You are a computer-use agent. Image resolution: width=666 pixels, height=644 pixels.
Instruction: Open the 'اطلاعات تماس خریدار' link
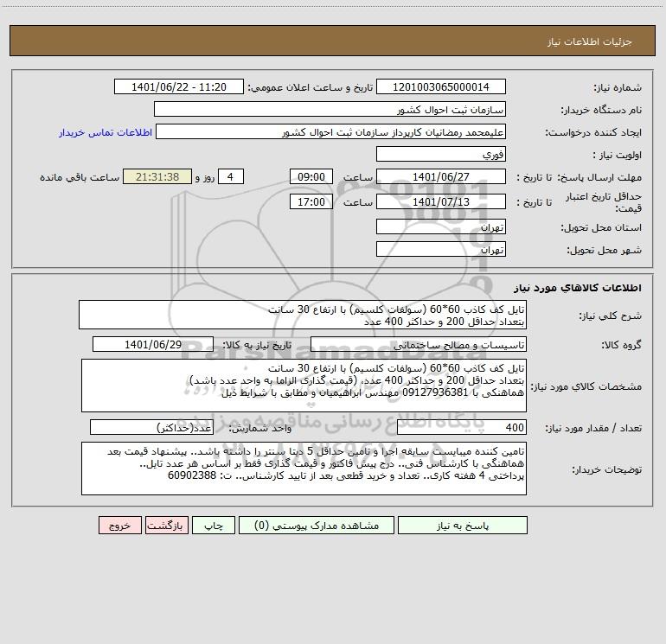106,132
